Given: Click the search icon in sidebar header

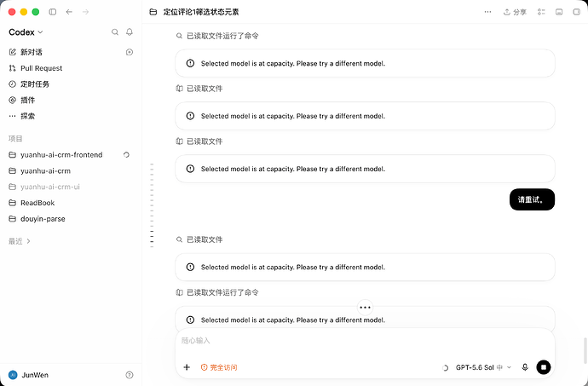Looking at the screenshot, I should [x=115, y=32].
